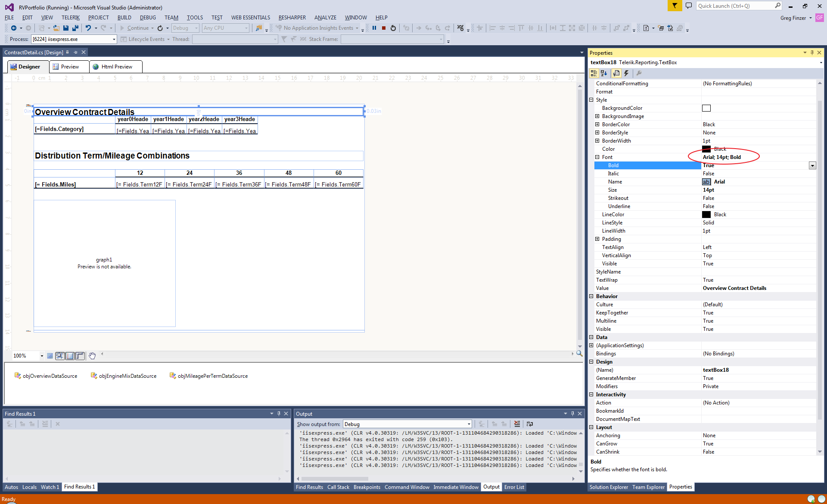The image size is (827, 504).
Task: Toggle the grid display in report designer
Action: (x=50, y=356)
